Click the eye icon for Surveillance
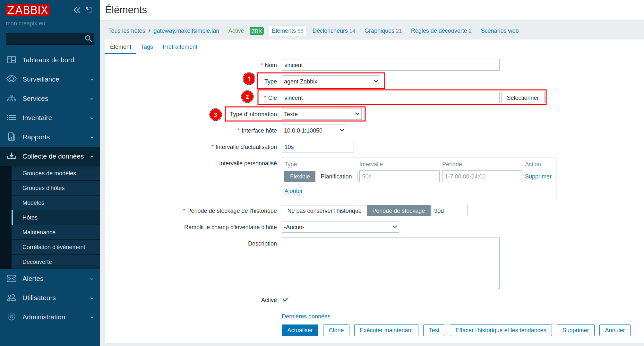This screenshot has width=644, height=346. (x=12, y=79)
